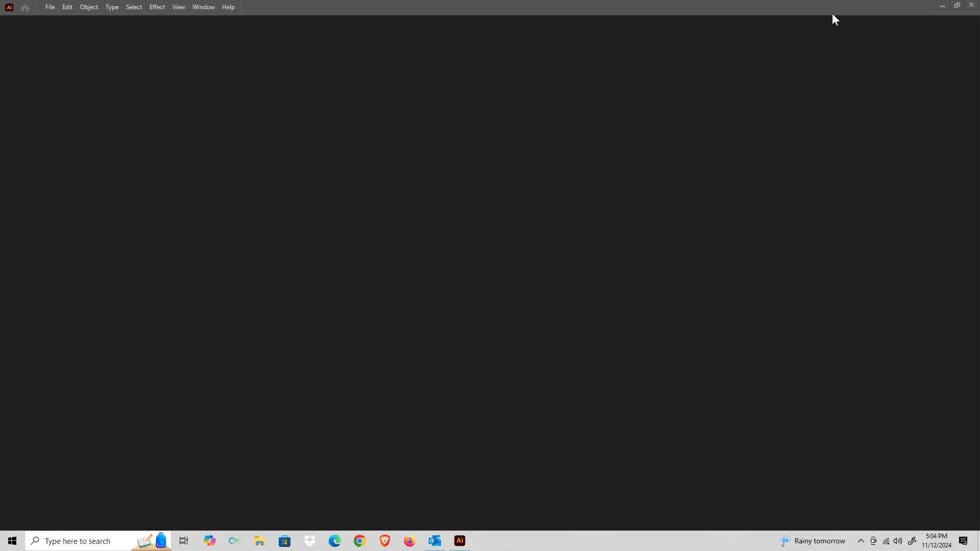The height and width of the screenshot is (551, 980).
Task: Open the notifications action center
Action: [964, 541]
